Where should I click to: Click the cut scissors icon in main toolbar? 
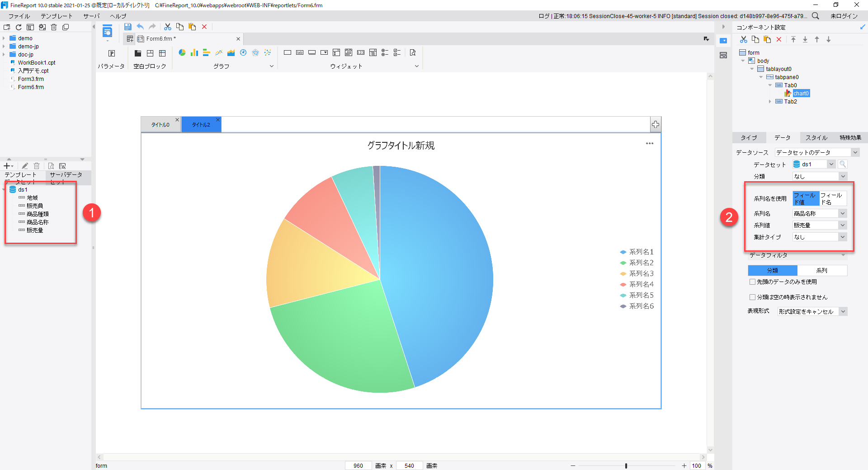[168, 27]
